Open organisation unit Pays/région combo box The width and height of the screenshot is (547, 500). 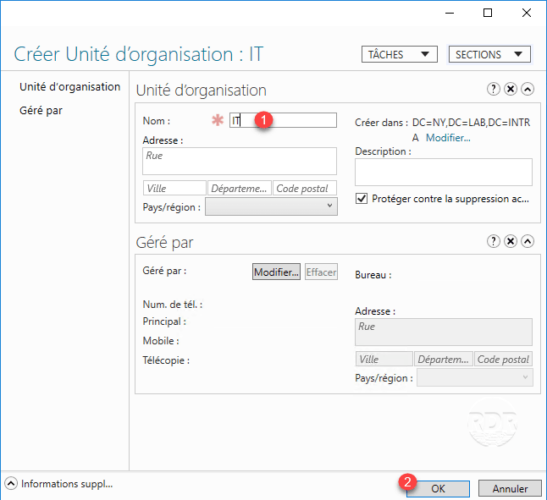(x=271, y=207)
